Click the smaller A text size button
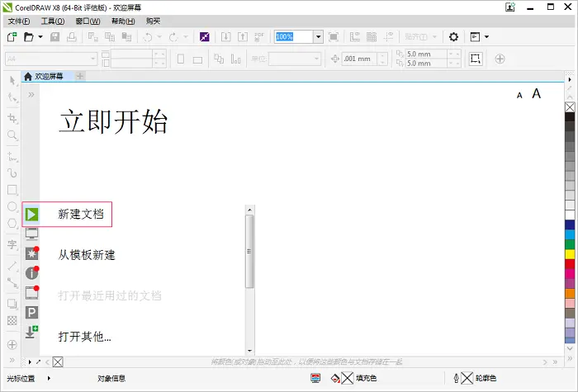578x392 pixels. point(519,96)
